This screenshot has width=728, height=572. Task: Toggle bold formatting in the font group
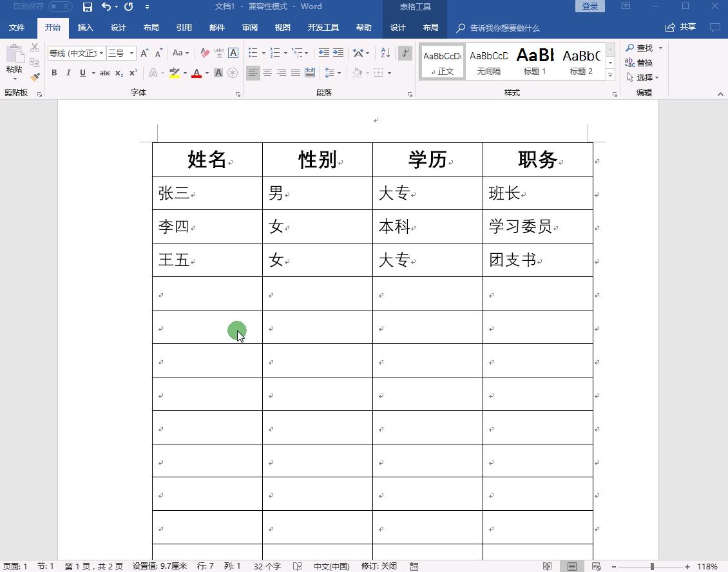pyautogui.click(x=54, y=73)
